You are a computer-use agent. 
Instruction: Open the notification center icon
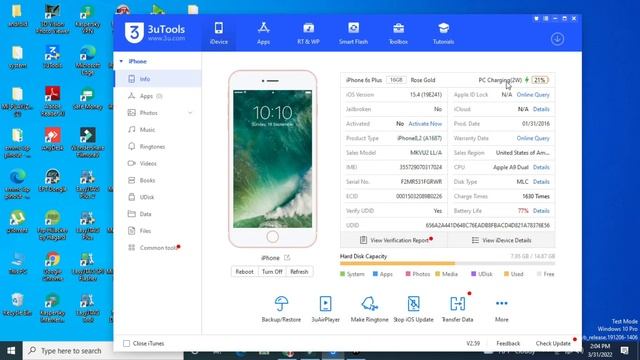(624, 350)
